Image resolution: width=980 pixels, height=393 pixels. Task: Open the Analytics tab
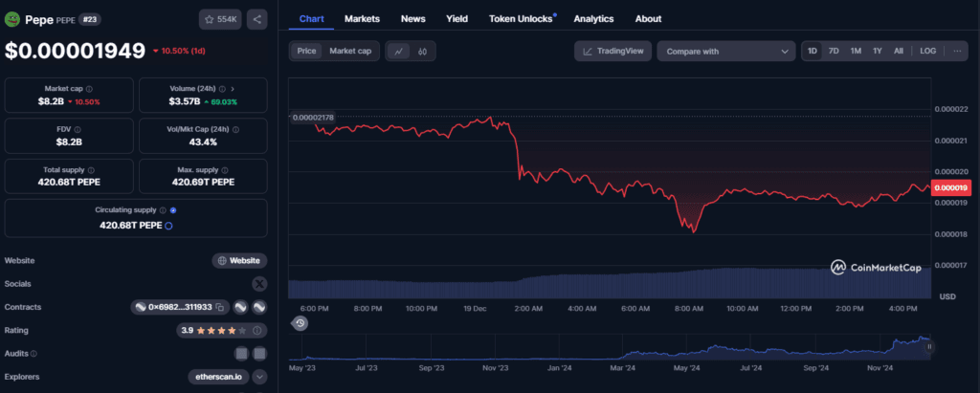(593, 19)
